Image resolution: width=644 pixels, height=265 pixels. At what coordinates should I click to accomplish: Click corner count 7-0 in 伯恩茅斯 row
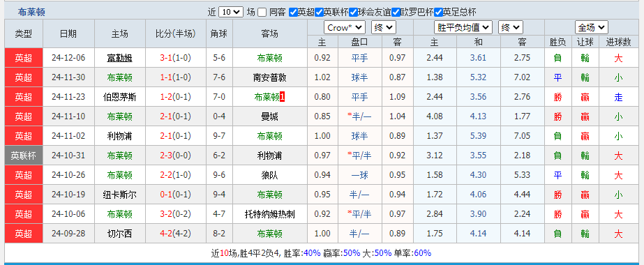click(219, 97)
